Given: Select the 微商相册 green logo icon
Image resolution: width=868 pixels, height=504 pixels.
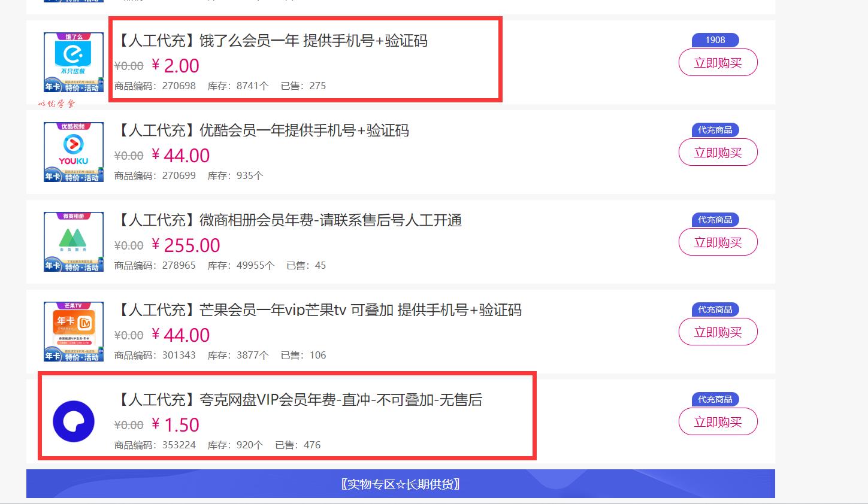Looking at the screenshot, I should (74, 242).
